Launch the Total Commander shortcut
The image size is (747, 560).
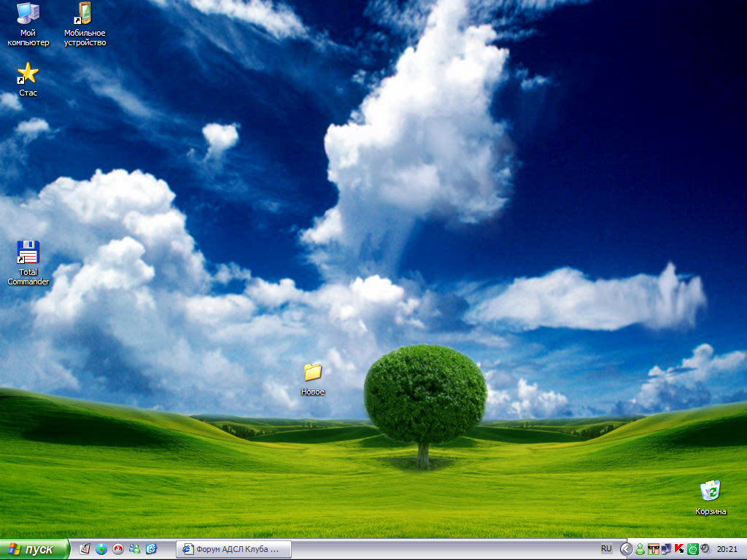28,252
